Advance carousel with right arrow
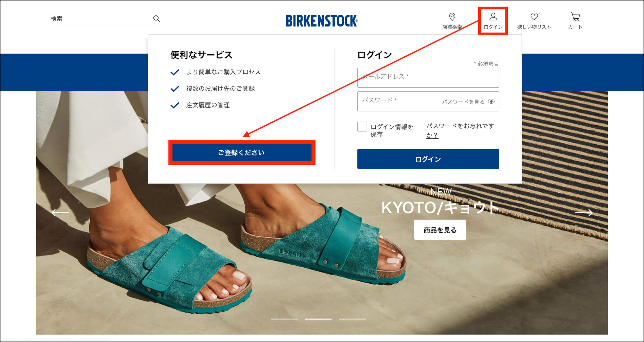 584,212
